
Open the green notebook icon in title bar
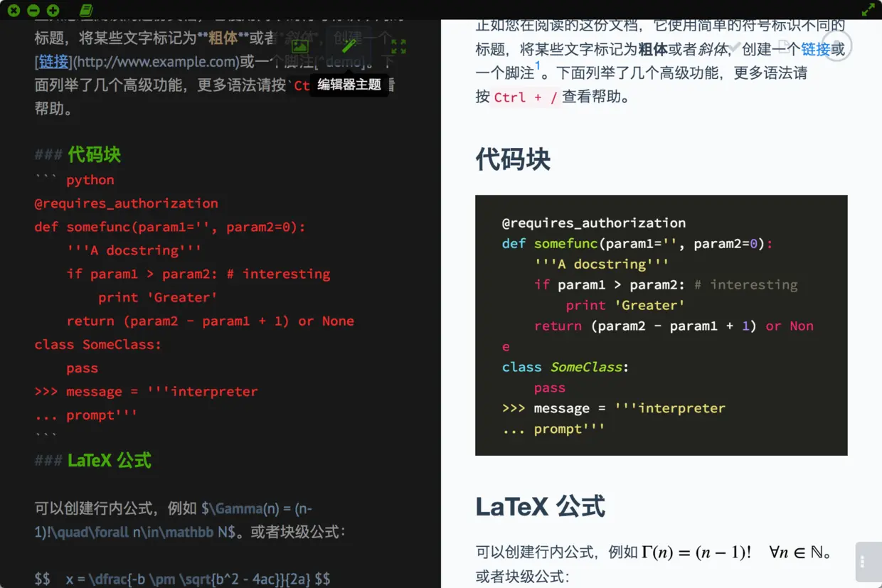86,10
